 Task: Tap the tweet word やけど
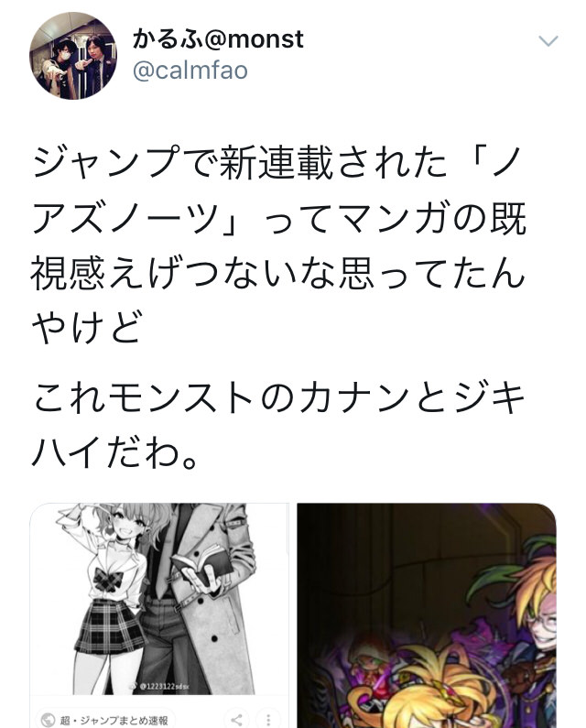click(86, 327)
